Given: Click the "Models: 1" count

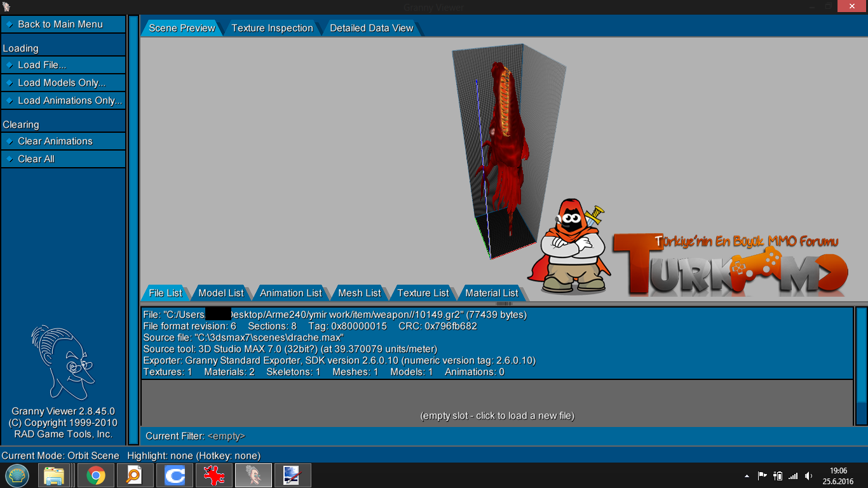Looking at the screenshot, I should (411, 372).
